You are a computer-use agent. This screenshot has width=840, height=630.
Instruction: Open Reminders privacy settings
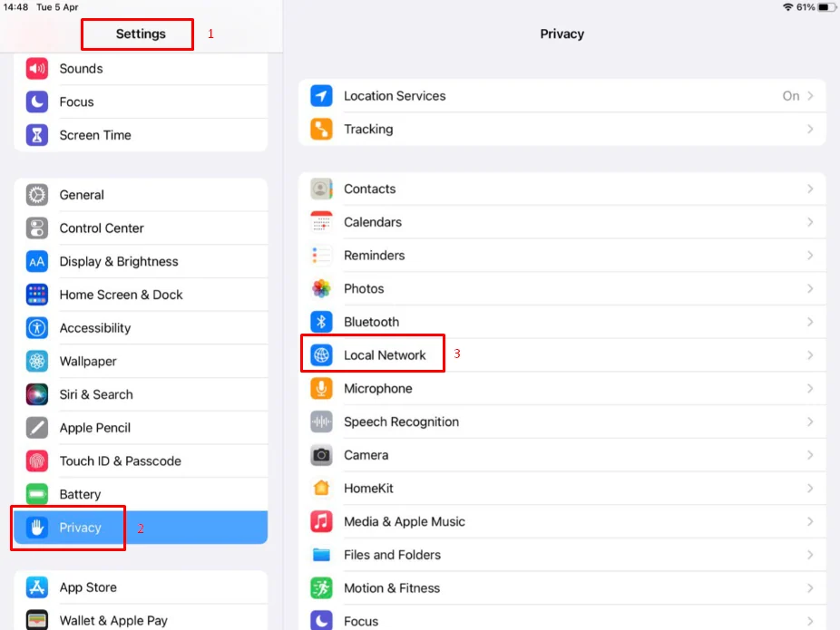[x=562, y=256]
